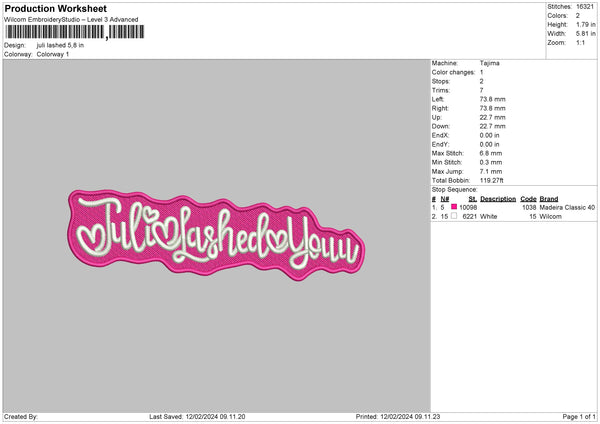
Task: Click the 'Down:' measurement label
Action: click(441, 126)
